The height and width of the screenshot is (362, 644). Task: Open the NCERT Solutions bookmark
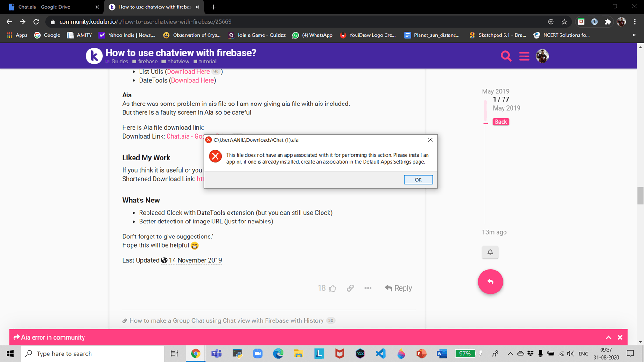coord(561,35)
